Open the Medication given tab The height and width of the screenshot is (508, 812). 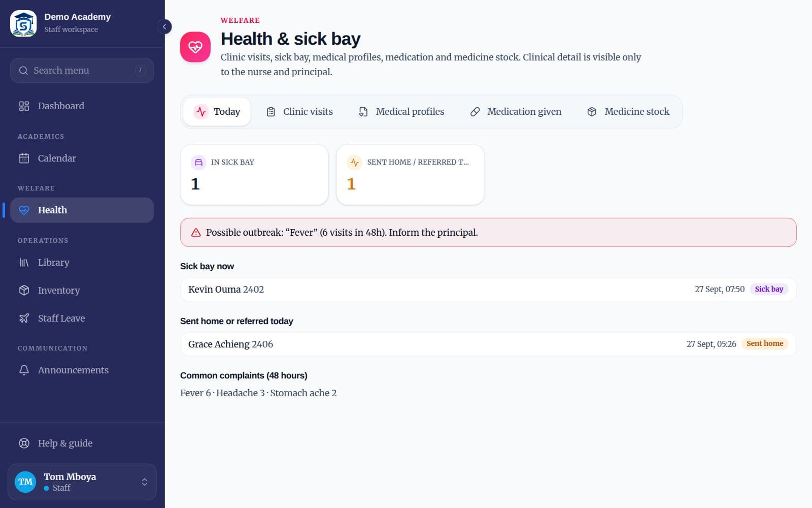[516, 112]
